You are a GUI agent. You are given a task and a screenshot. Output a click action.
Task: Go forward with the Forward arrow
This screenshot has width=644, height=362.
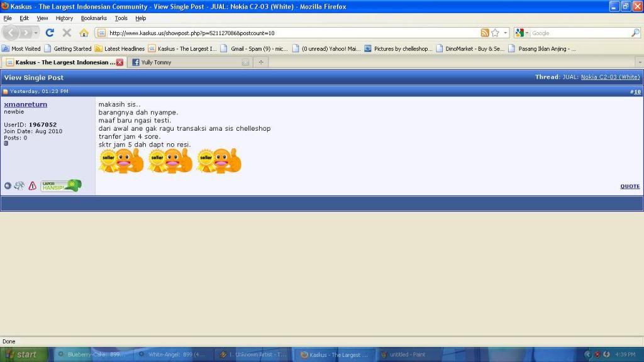coord(25,33)
